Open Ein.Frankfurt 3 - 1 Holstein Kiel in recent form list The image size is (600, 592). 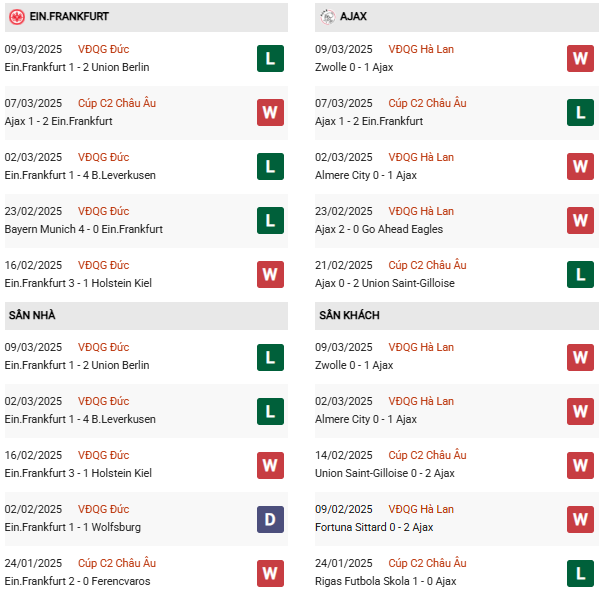(x=78, y=283)
